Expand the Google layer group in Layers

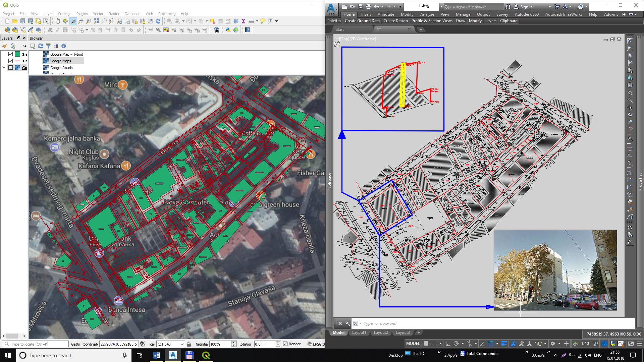[x=4, y=67]
